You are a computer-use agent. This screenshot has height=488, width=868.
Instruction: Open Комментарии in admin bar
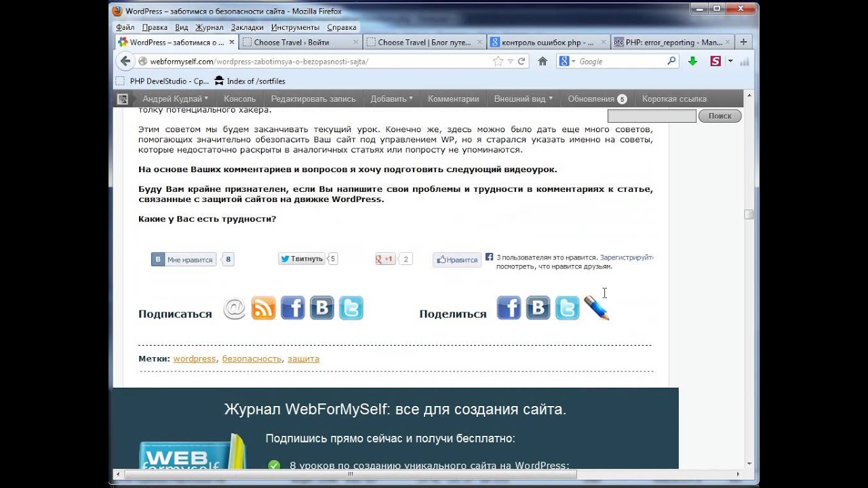pos(454,99)
